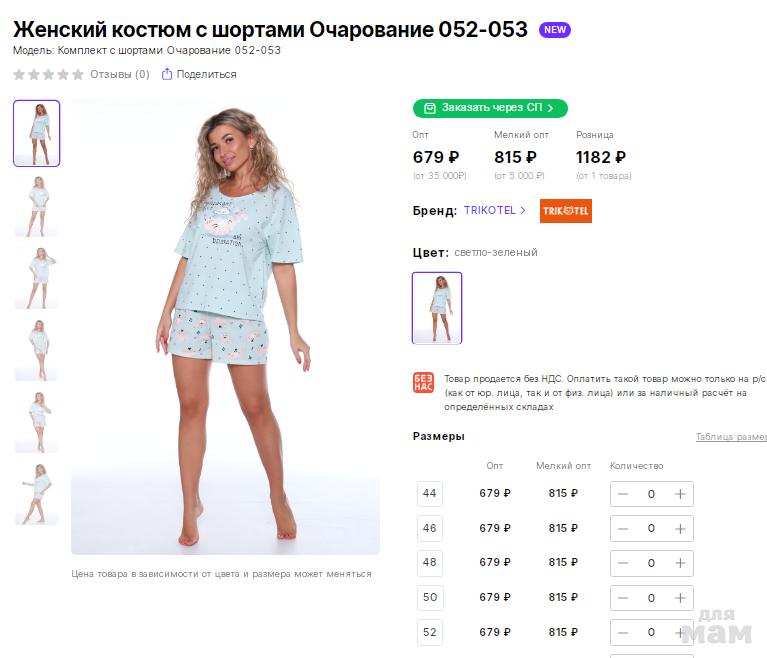Decrease quantity for size 46
Screen dimensions: 767x658
tap(623, 528)
